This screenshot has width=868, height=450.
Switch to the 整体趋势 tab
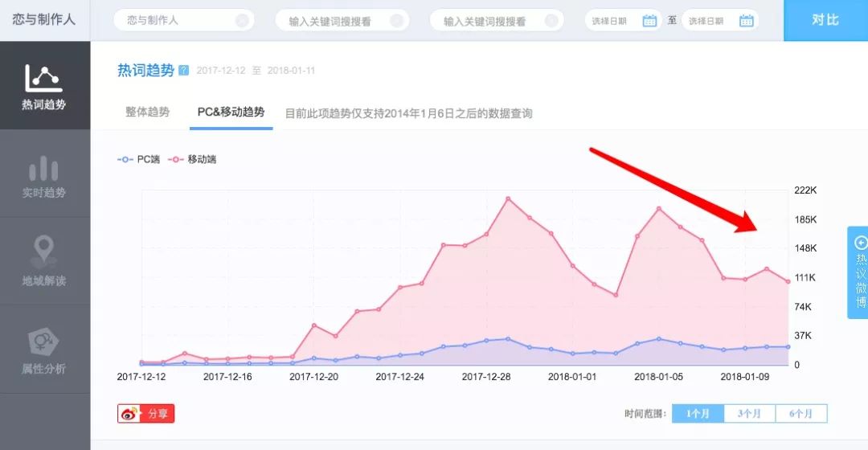[x=147, y=112]
